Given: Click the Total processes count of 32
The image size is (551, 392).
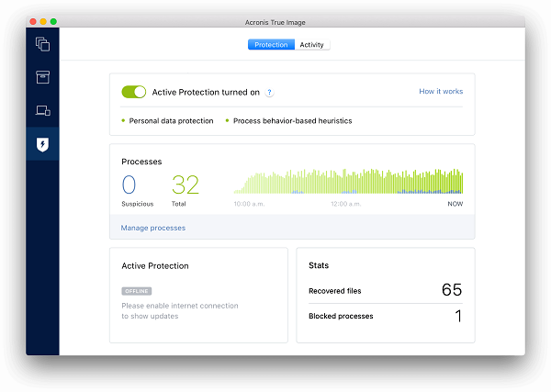Looking at the screenshot, I should tap(185, 185).
